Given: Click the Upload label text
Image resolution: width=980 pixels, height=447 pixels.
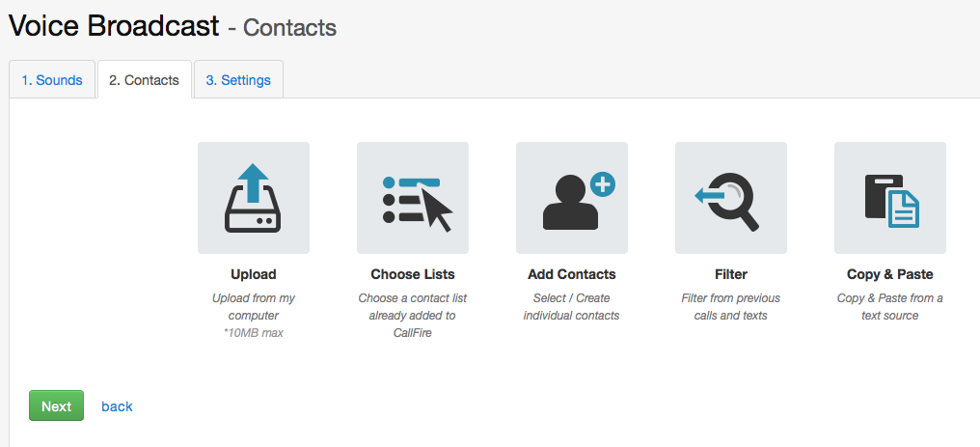Looking at the screenshot, I should click(253, 274).
